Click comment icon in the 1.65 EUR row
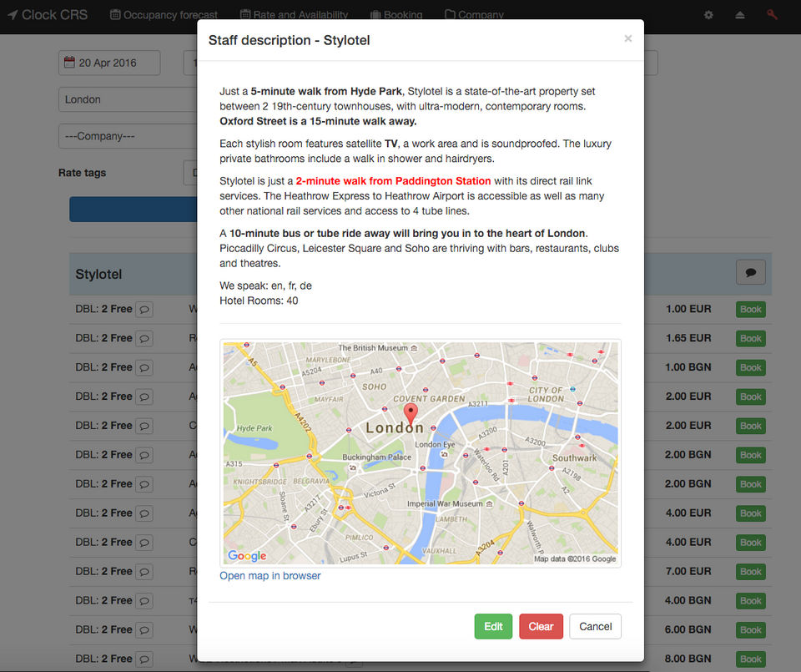This screenshot has height=672, width=801. point(144,338)
